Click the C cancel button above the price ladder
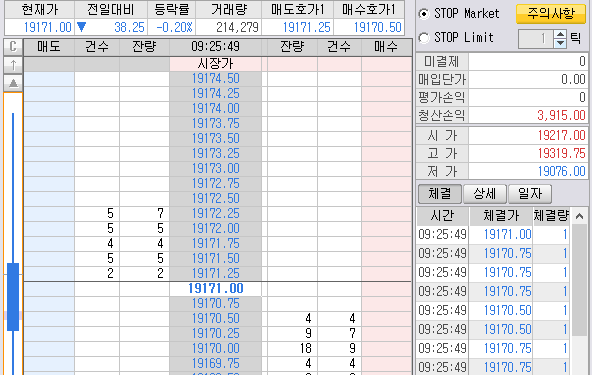The width and height of the screenshot is (592, 375). pos(13,47)
